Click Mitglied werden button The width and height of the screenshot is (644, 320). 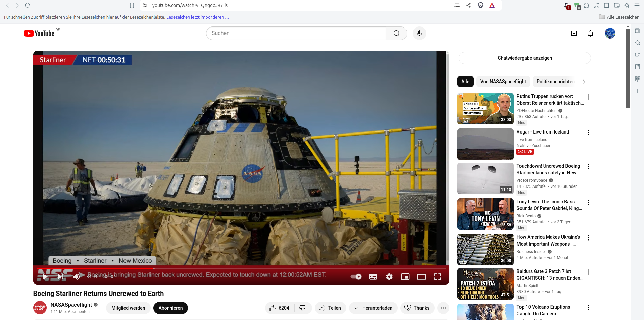128,308
